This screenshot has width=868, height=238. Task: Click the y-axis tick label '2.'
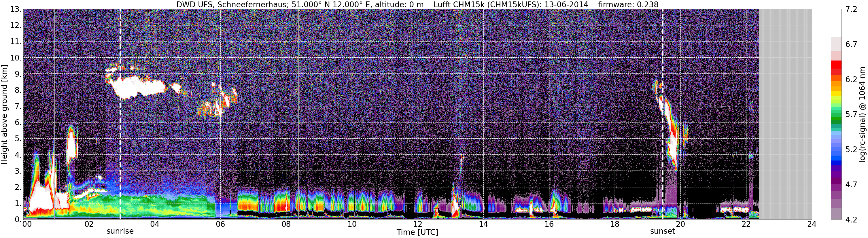coord(18,188)
